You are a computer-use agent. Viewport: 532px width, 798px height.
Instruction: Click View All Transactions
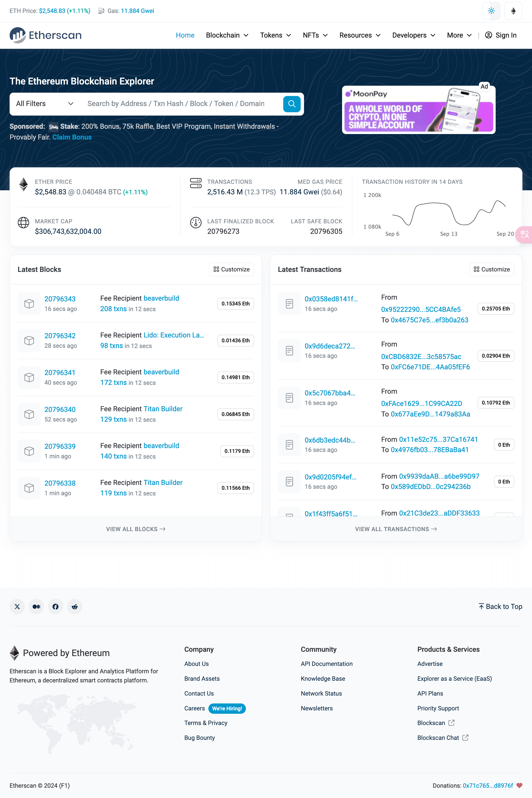click(396, 529)
